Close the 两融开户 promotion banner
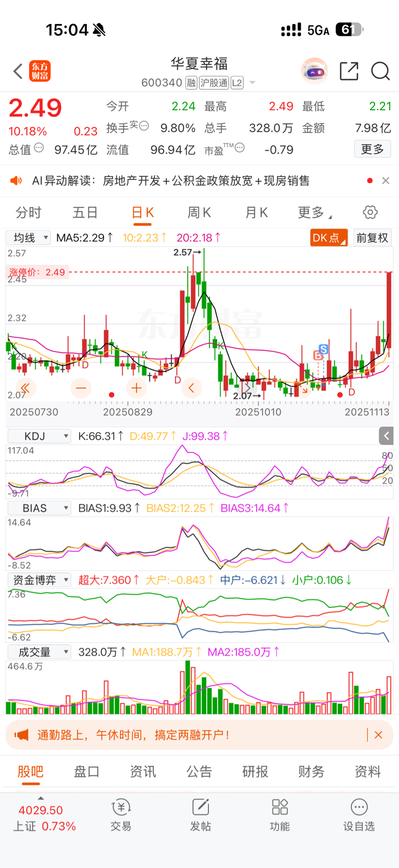This screenshot has width=399, height=868. 379,735
